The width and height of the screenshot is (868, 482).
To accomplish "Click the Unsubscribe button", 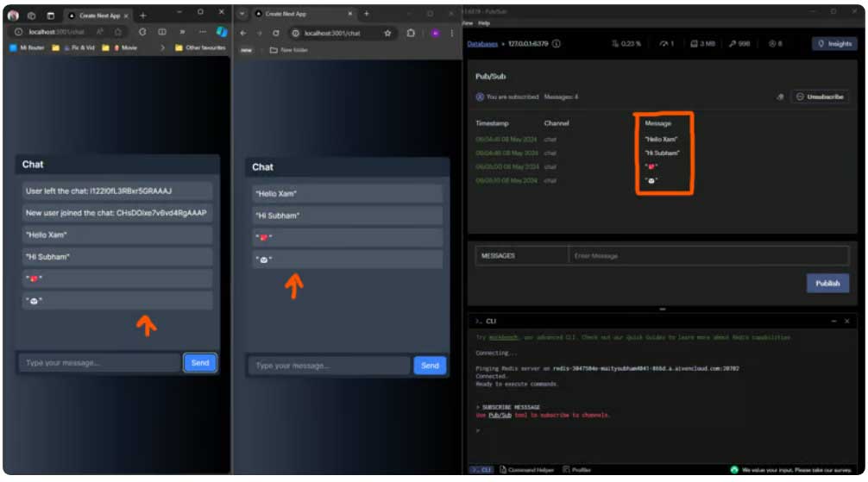I will [x=821, y=97].
